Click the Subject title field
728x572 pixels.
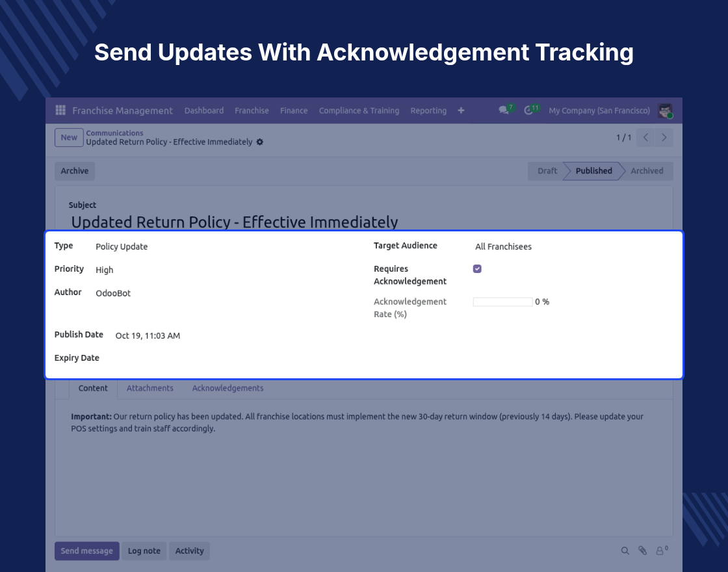(235, 222)
